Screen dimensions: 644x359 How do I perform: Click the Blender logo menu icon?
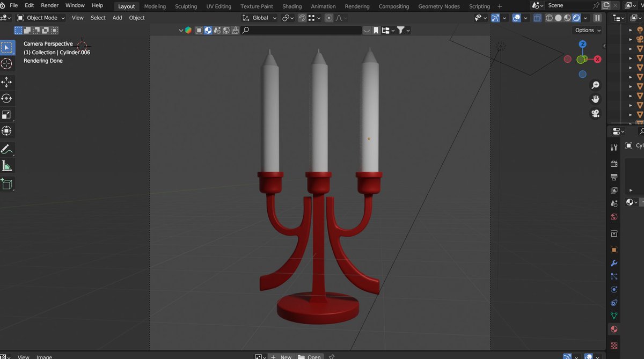3,5
